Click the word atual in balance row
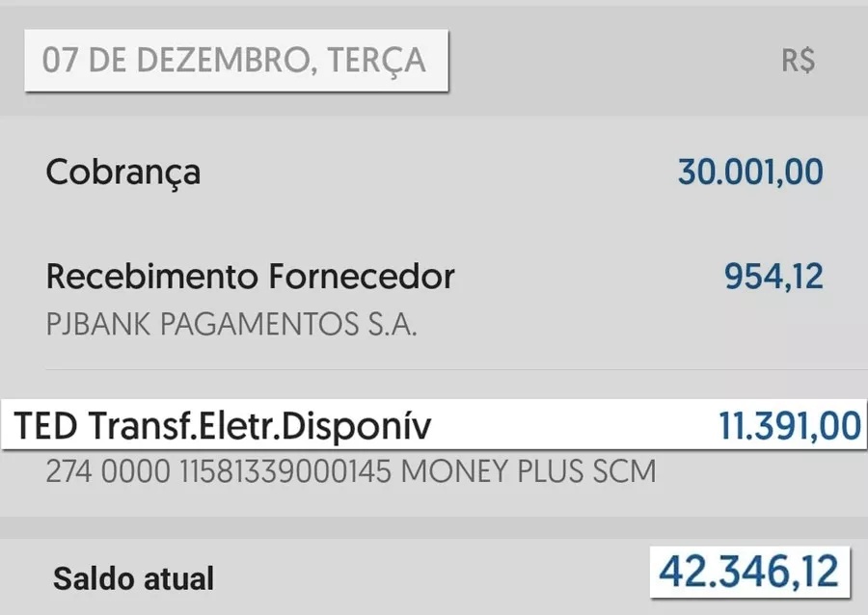 [178, 578]
